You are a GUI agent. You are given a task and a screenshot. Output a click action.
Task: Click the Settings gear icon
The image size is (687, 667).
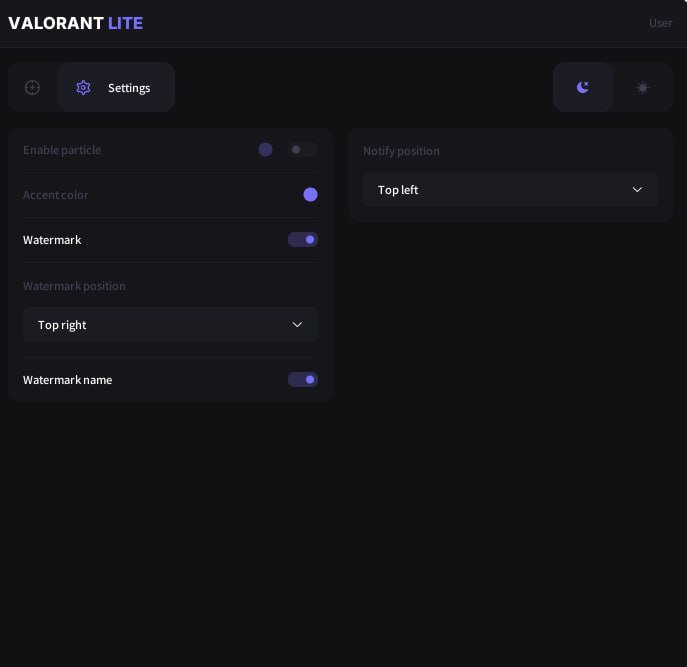(x=83, y=88)
